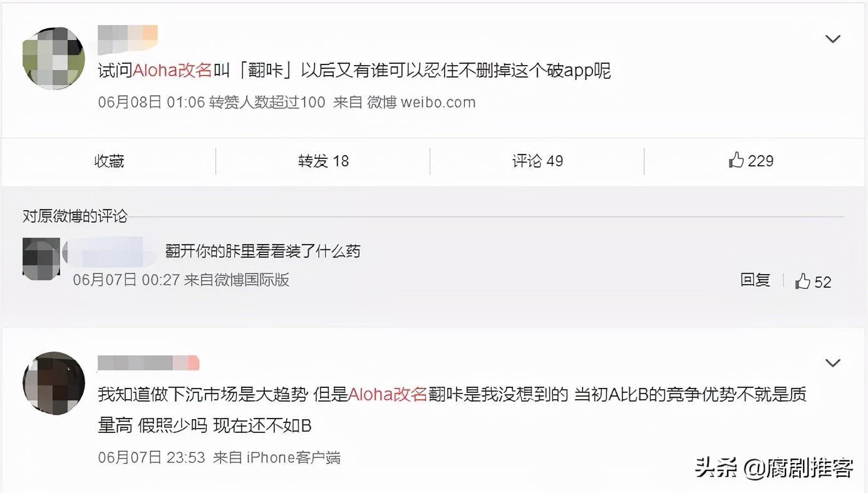Open the second poster's round avatar
The image size is (868, 493).
point(53,382)
